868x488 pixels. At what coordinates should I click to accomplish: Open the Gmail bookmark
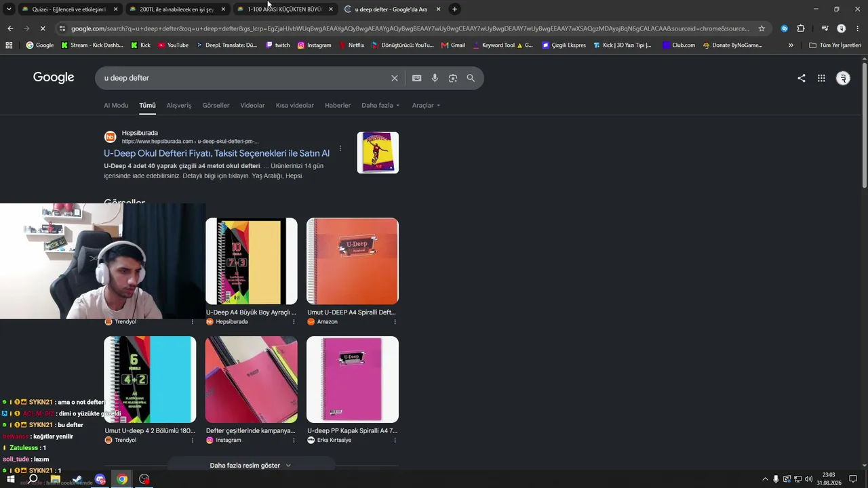[453, 45]
